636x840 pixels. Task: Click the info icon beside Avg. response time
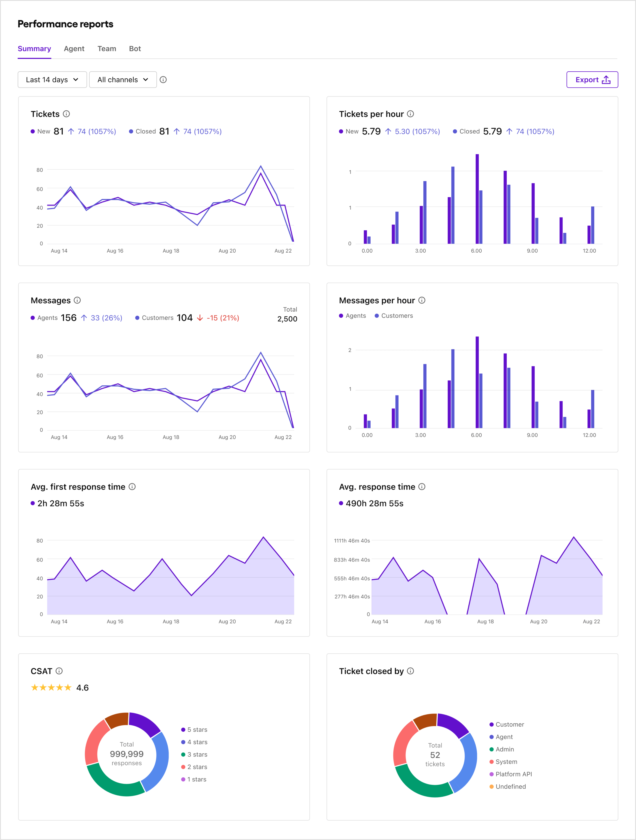tap(422, 486)
